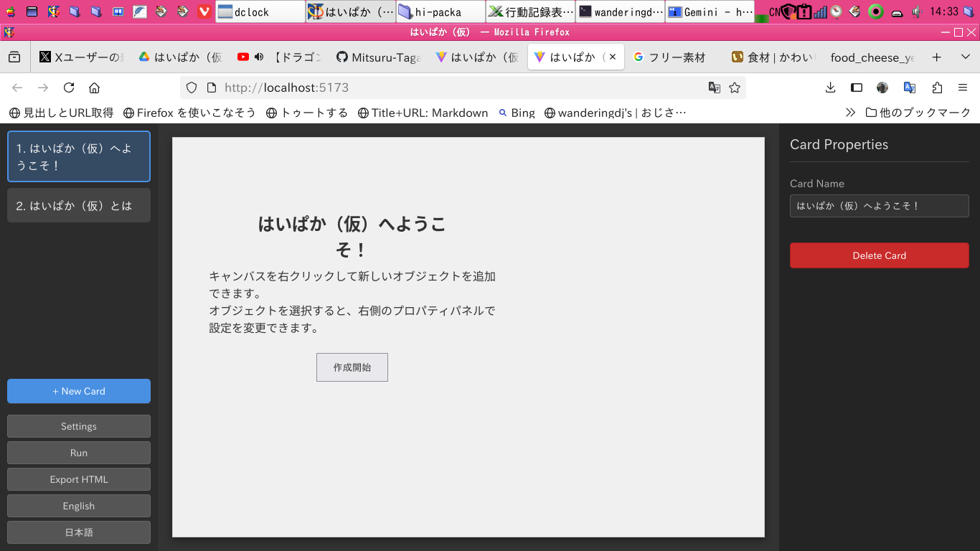980x551 pixels.
Task: Switch to the フリー素材 Google tab
Action: pos(675,57)
